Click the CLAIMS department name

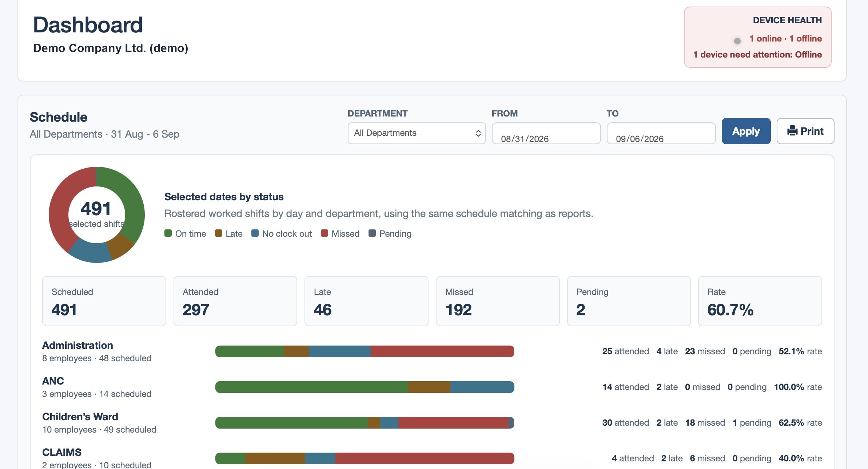[62, 452]
